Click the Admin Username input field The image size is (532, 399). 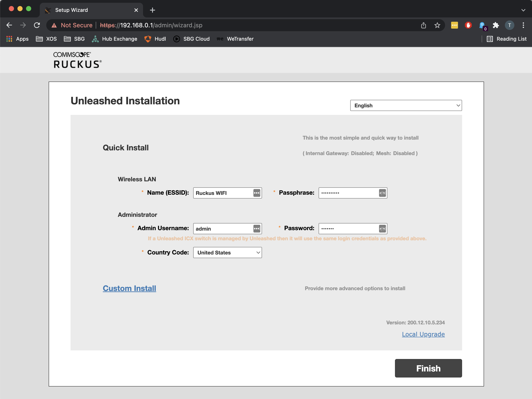[227, 228]
